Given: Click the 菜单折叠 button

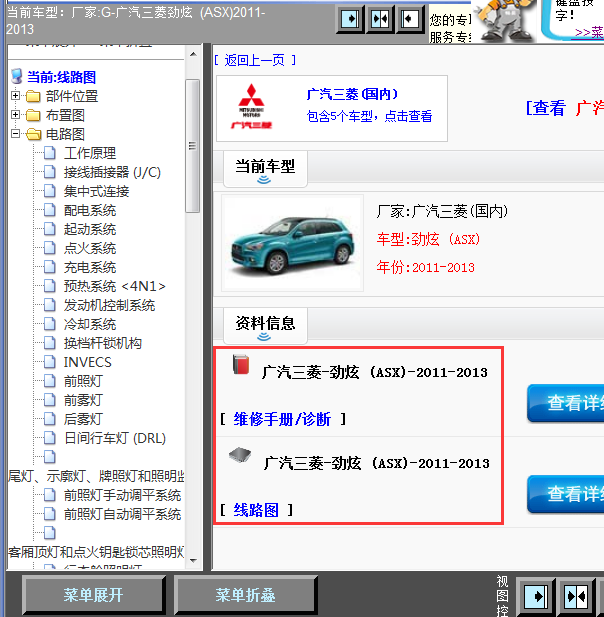Looking at the screenshot, I should 246,595.
